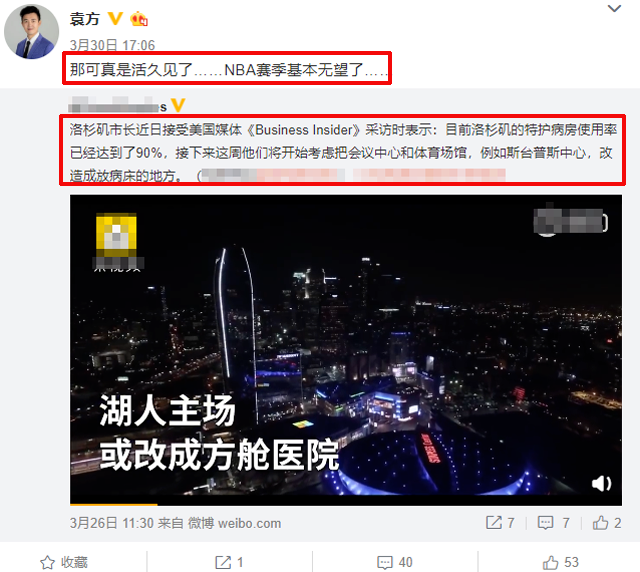Click the crown membership badge icon
The image size is (640, 572).
[139, 19]
